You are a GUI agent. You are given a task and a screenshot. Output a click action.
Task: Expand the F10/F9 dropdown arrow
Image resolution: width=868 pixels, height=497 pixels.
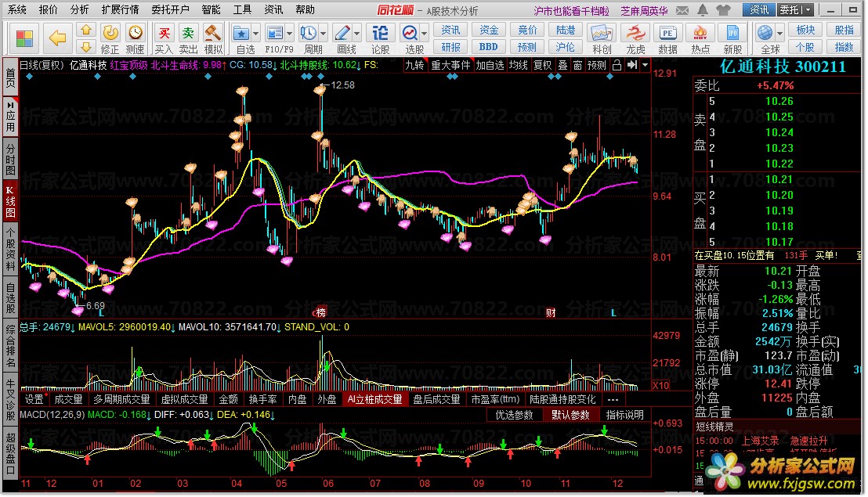[289, 34]
